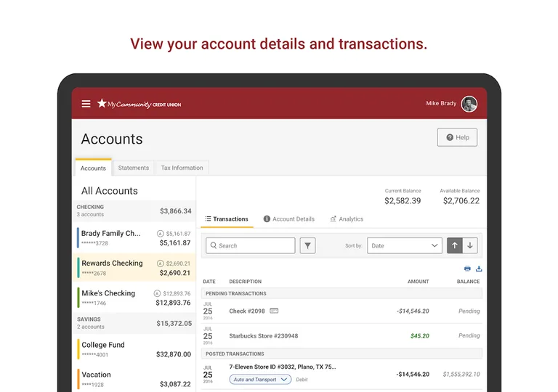Sort transactions in ascending order
The width and height of the screenshot is (558, 392).
[x=455, y=245]
